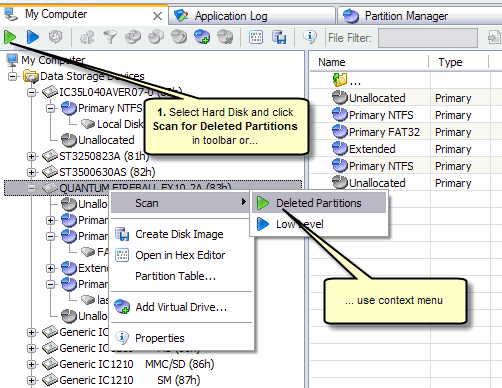Click the greyed-out circular stop scan toolbar icon
This screenshot has height=388, width=502.
click(56, 37)
